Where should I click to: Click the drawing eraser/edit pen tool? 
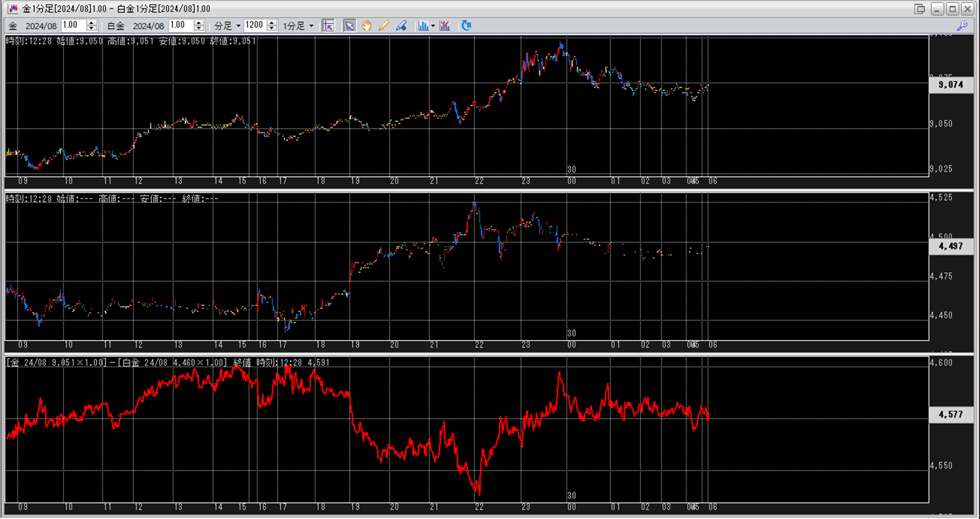(401, 26)
